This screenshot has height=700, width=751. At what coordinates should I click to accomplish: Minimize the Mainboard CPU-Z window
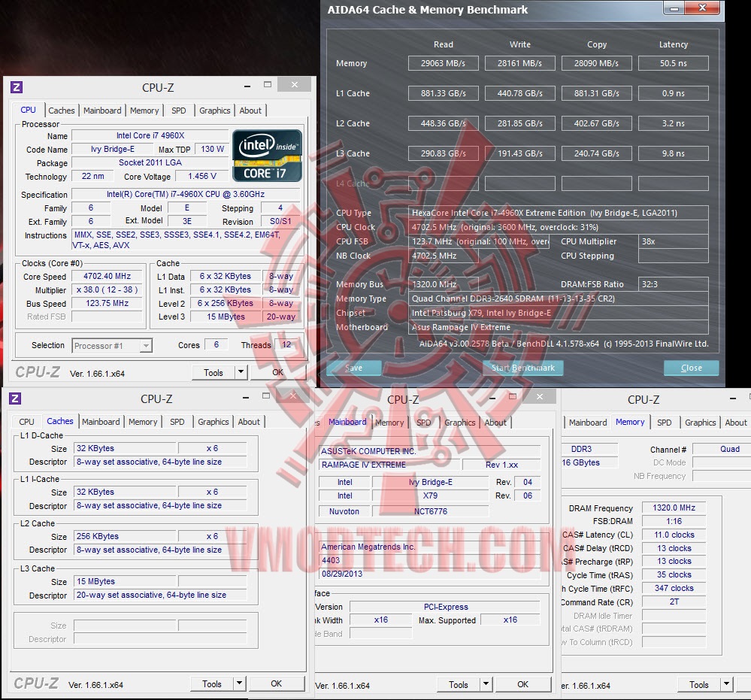[492, 398]
